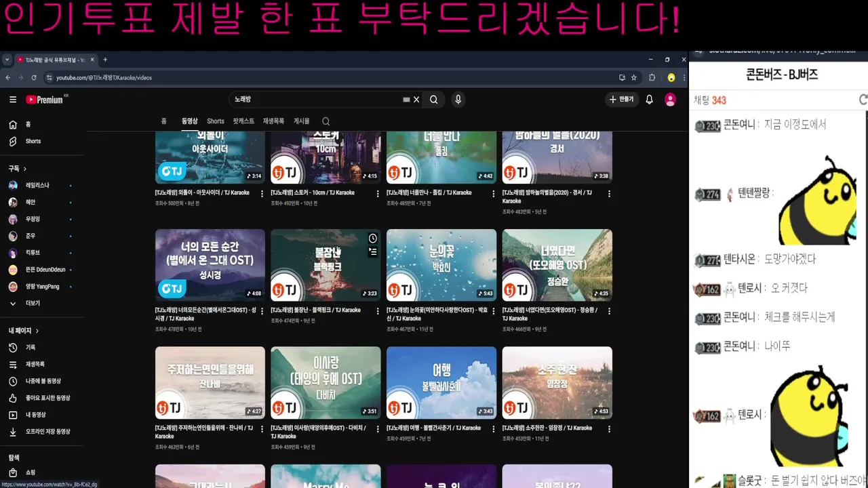Select the 게시물 channel tab

click(x=301, y=121)
